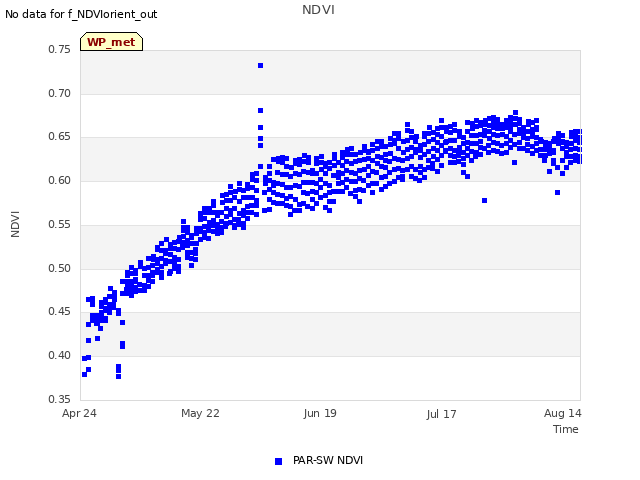The width and height of the screenshot is (640, 480).
Task: Click the 'No data for f_NDVIorient_out' message
Action: pos(81,14)
